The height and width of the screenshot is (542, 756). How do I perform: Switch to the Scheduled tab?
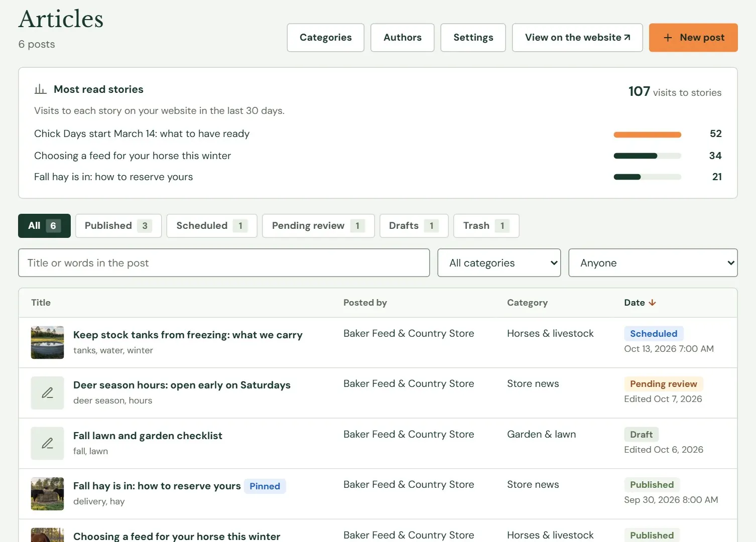[212, 226]
